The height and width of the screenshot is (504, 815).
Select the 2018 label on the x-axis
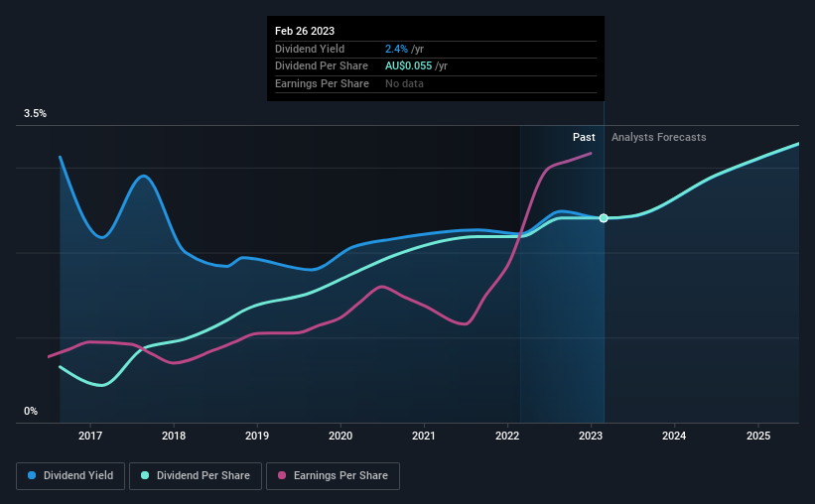174,436
